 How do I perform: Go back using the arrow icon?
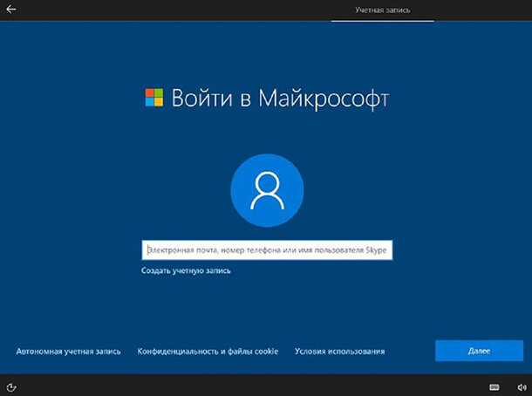tap(10, 10)
